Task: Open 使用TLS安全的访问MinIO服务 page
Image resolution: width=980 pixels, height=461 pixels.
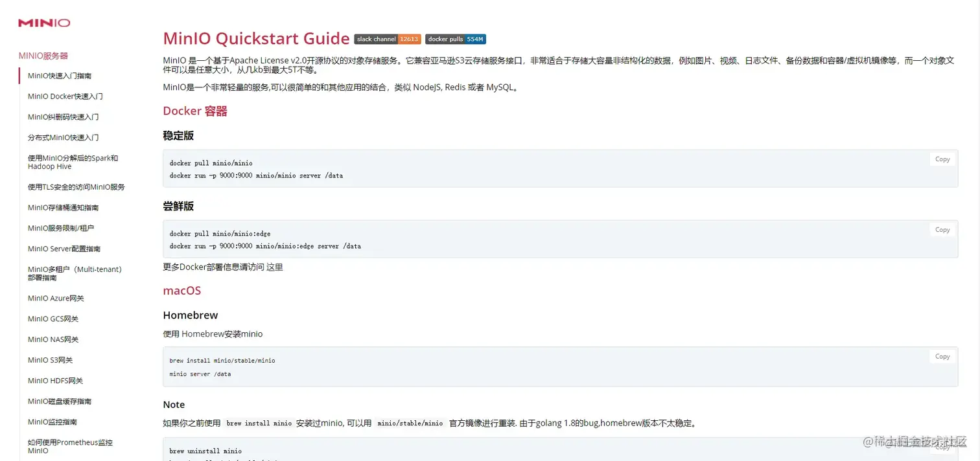Action: pyautogui.click(x=76, y=187)
